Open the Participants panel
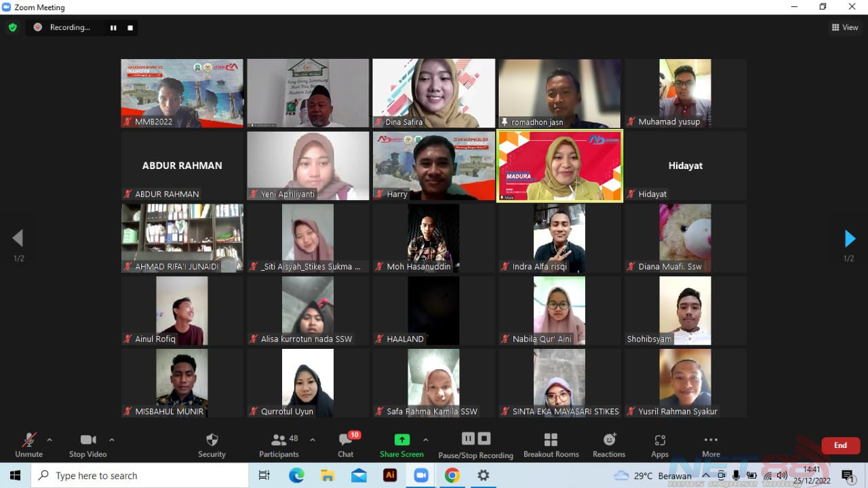Image resolution: width=868 pixels, height=488 pixels. (279, 445)
